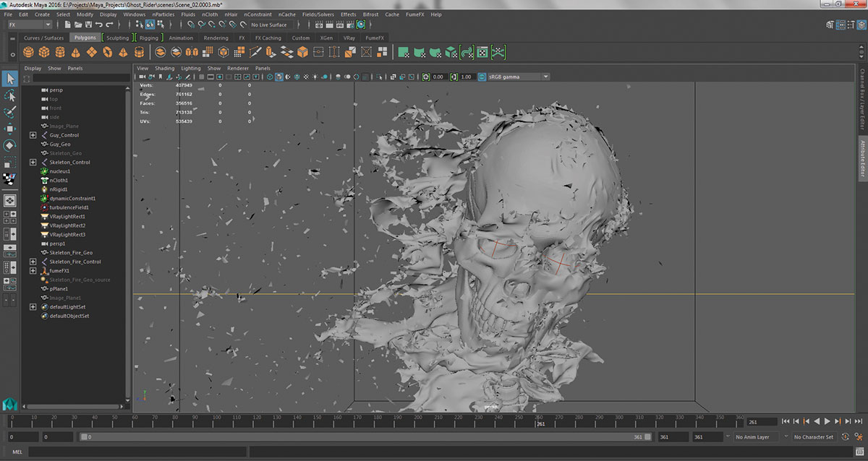
Task: Create a polygon cone from shelf
Action: 76,52
